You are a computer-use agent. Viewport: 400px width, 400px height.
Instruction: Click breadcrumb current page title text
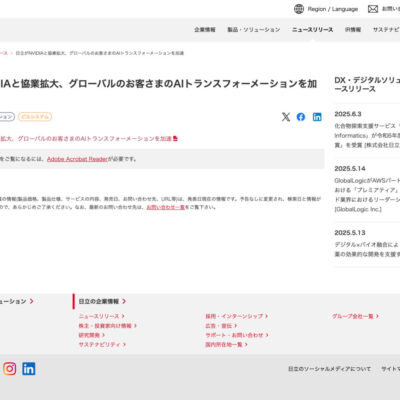coord(100,53)
